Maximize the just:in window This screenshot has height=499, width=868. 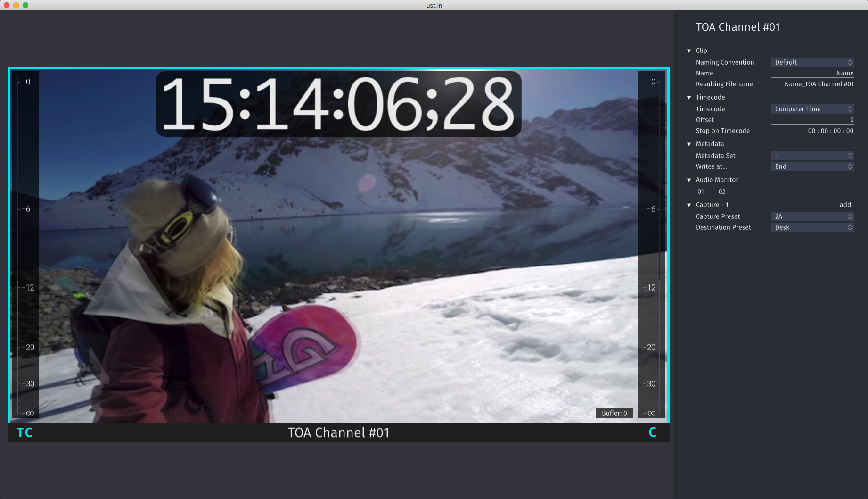25,5
